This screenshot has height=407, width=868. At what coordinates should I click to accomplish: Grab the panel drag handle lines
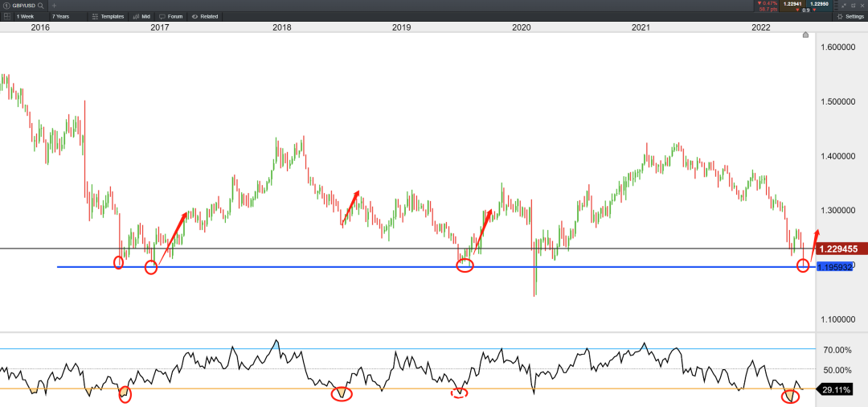pyautogui.click(x=836, y=5)
